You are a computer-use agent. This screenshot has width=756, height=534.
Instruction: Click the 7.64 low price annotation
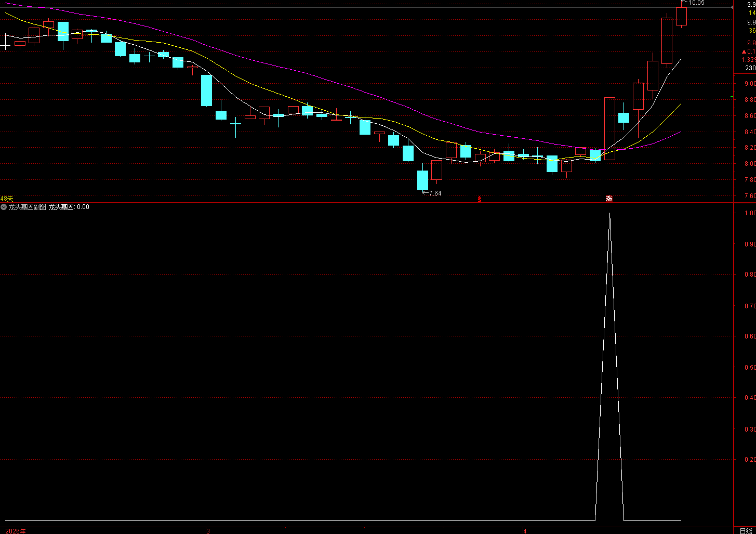pos(435,193)
